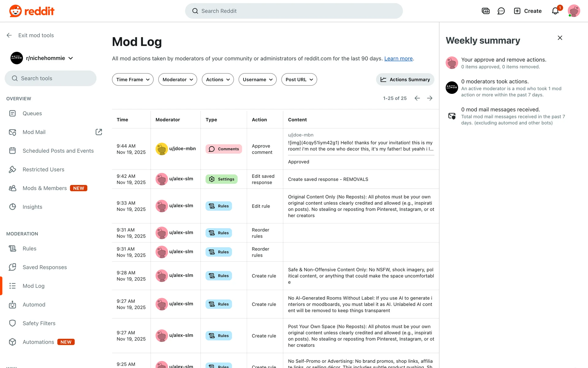Open Queues in the sidebar

pyautogui.click(x=32, y=113)
